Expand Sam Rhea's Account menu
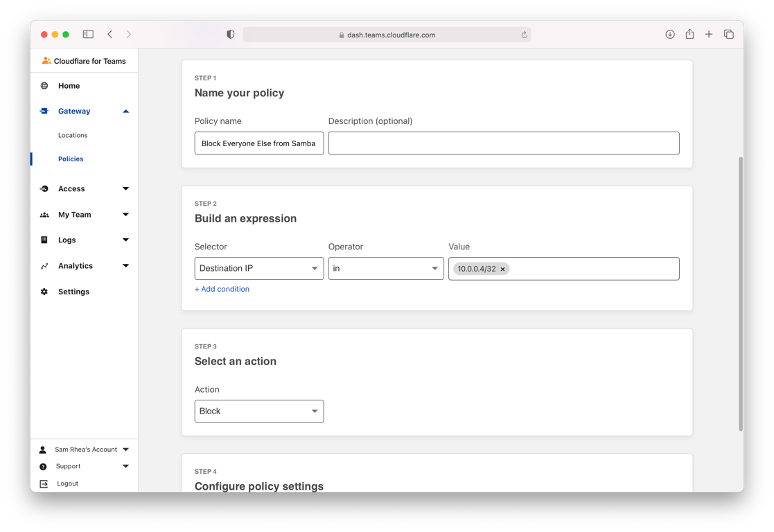This screenshot has width=774, height=532. (126, 450)
